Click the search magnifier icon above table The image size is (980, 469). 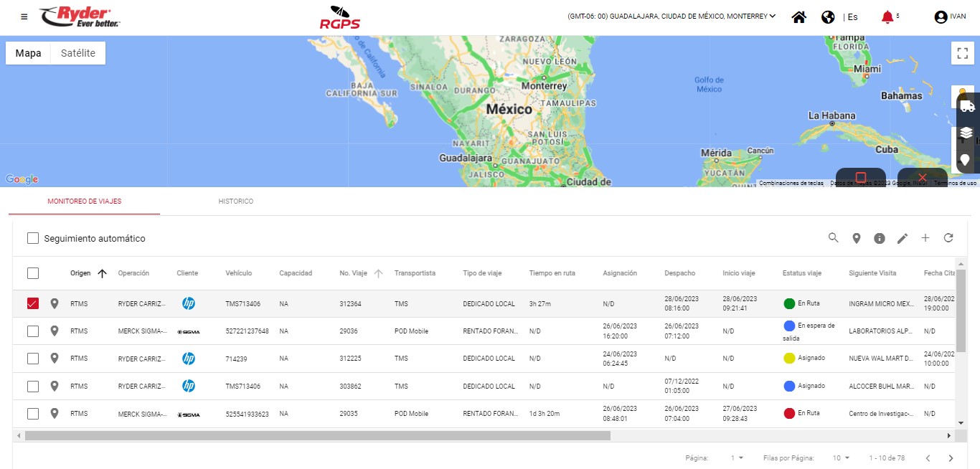click(833, 238)
